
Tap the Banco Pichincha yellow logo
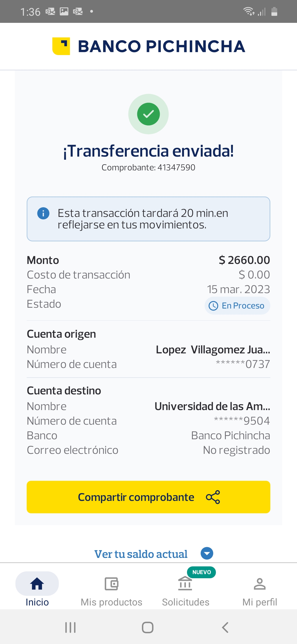tap(61, 46)
